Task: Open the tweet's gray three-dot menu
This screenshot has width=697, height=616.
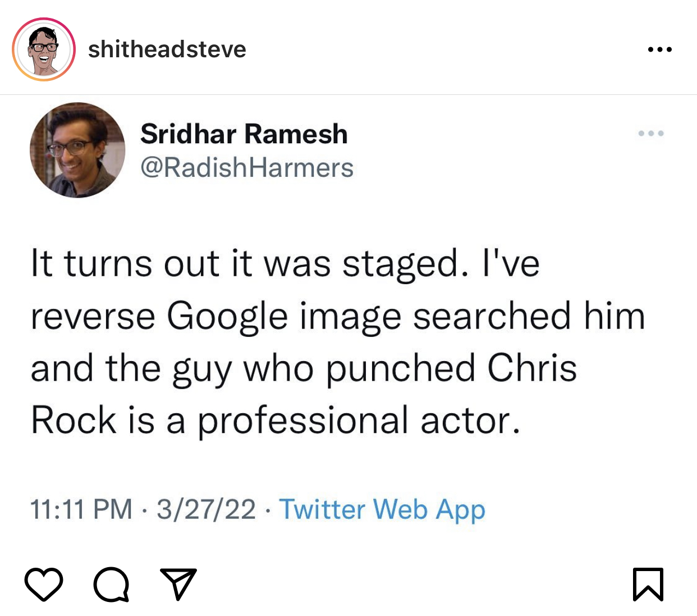Action: pyautogui.click(x=651, y=134)
